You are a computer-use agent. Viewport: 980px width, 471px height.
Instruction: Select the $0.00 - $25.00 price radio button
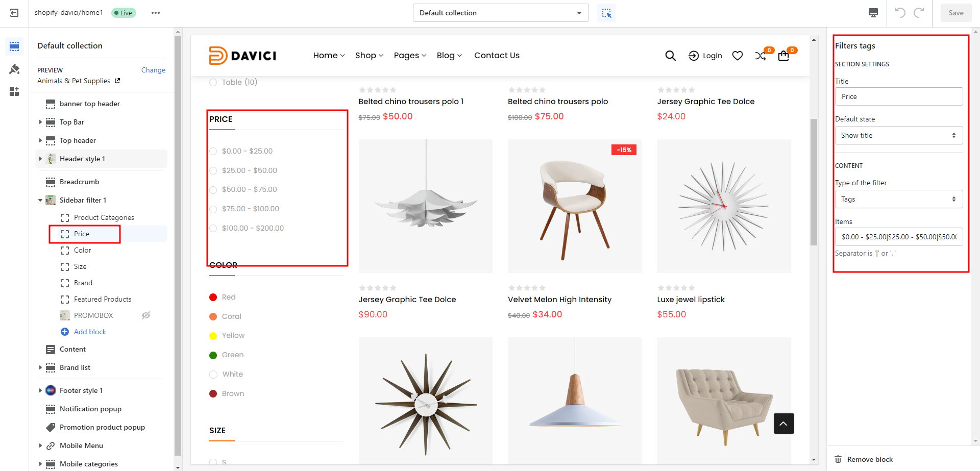[213, 151]
